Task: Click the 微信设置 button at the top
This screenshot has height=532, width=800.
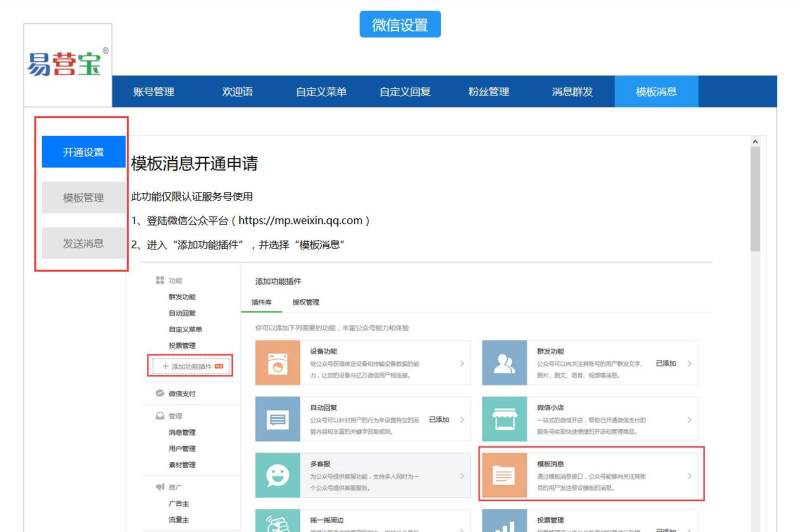Action: [400, 25]
